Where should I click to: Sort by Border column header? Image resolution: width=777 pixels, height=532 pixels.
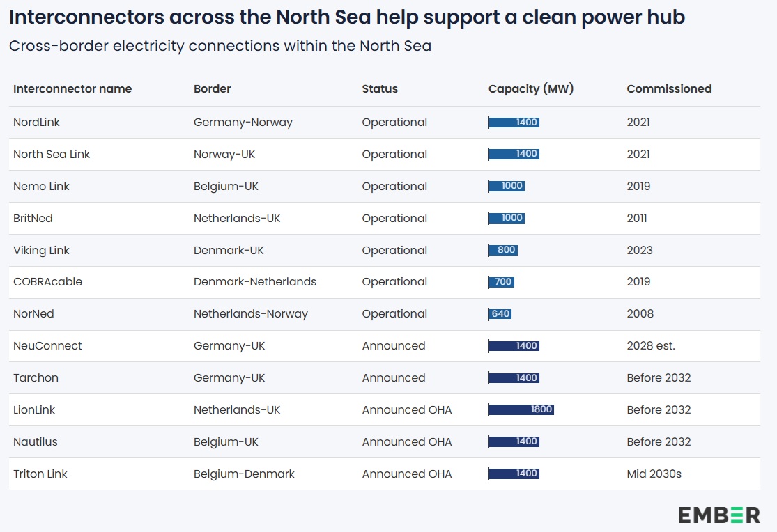tap(212, 88)
